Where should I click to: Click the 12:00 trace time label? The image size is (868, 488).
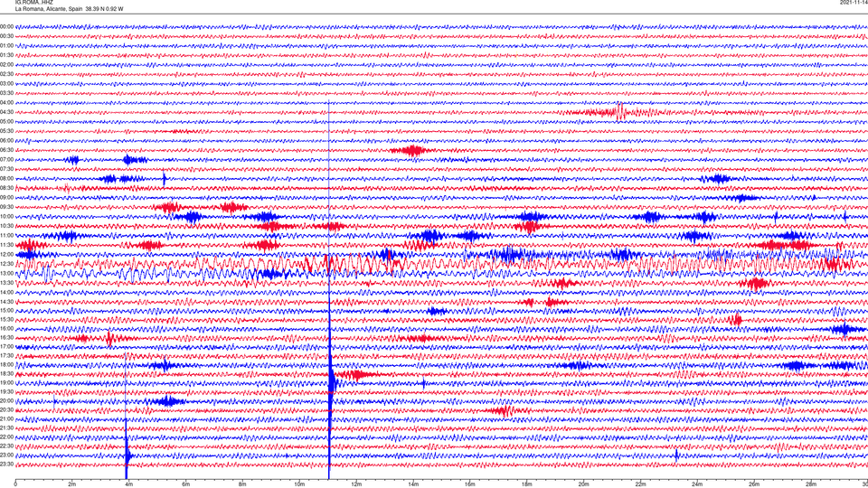6,255
